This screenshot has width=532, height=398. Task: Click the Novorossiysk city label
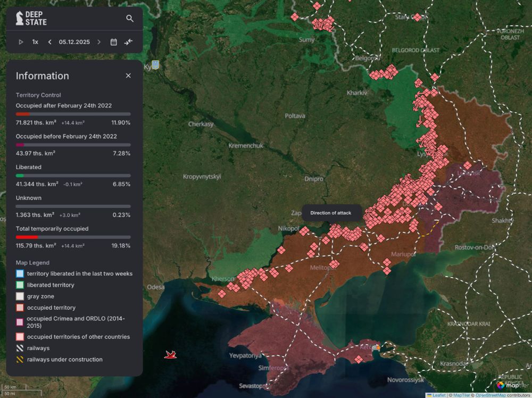click(x=405, y=380)
